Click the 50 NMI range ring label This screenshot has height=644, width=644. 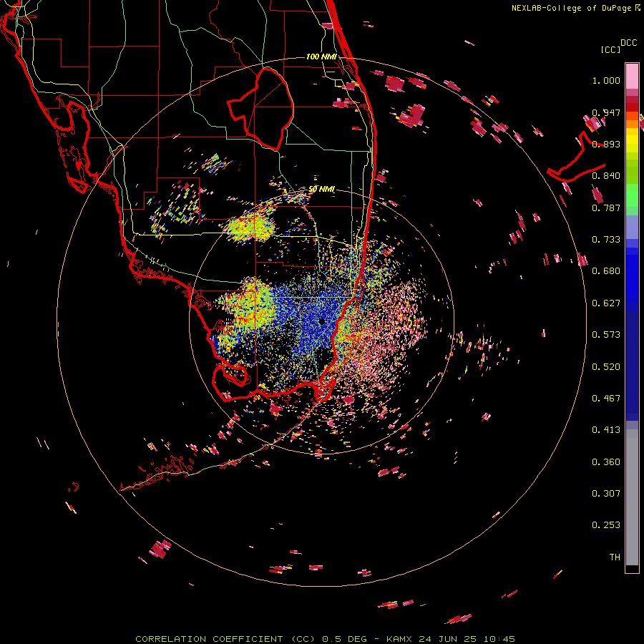[x=321, y=189]
